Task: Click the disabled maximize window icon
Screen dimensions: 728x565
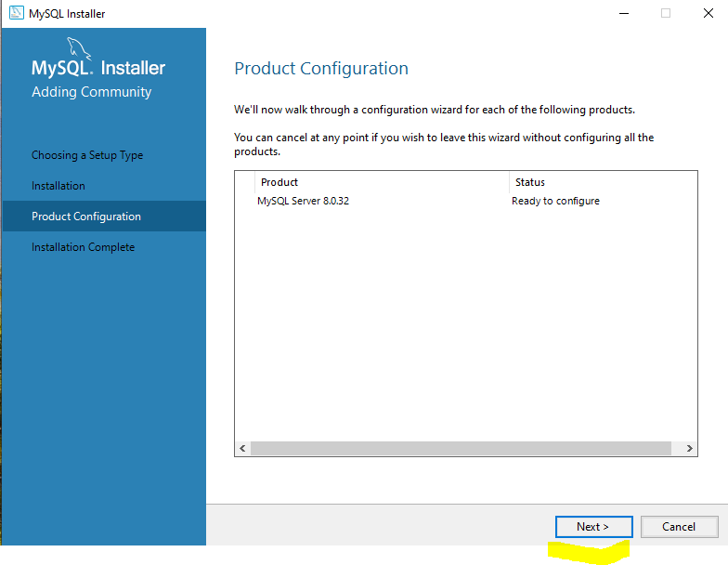Action: coord(666,13)
